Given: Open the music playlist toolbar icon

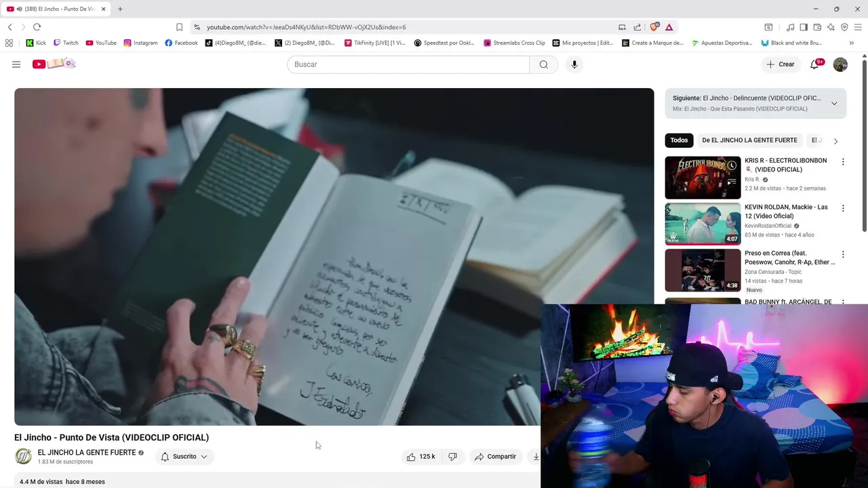Looking at the screenshot, I should click(x=790, y=27).
